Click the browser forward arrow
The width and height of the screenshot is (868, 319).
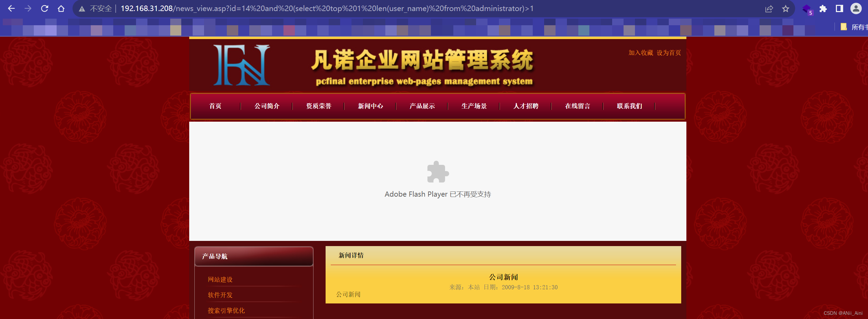coord(28,9)
